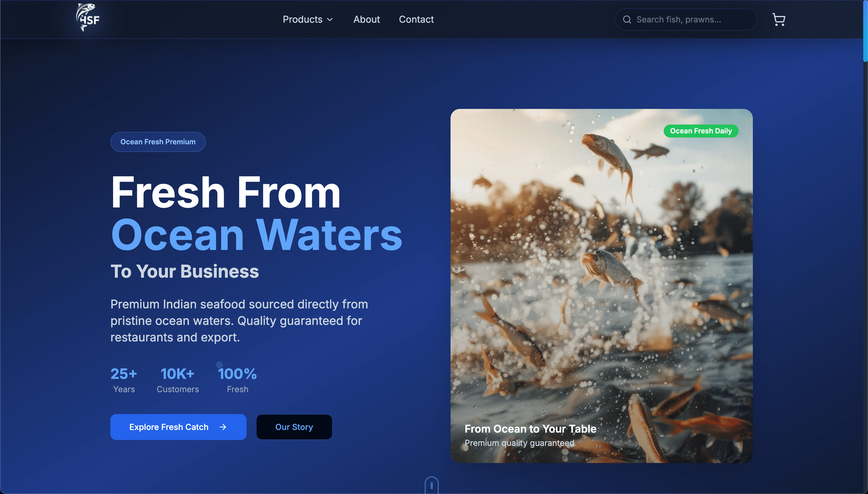Click the scroll-down mouse indicator icon

pyautogui.click(x=432, y=485)
